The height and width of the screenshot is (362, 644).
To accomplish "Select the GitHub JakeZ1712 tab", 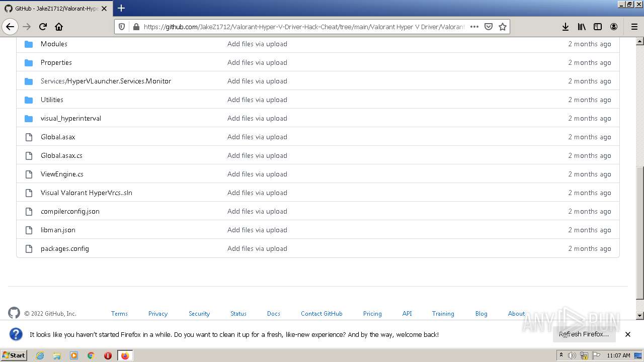I will 55,9.
